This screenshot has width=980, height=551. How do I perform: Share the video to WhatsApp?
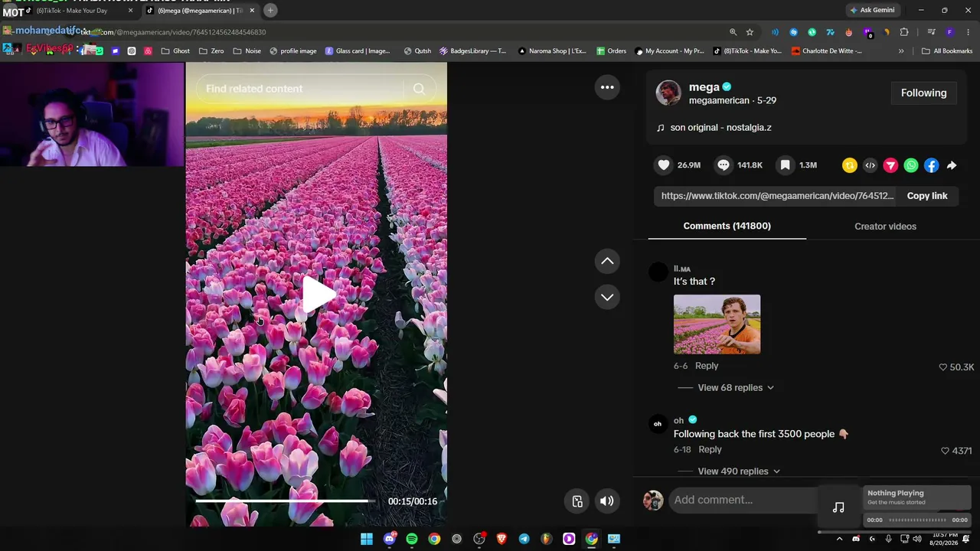click(911, 165)
